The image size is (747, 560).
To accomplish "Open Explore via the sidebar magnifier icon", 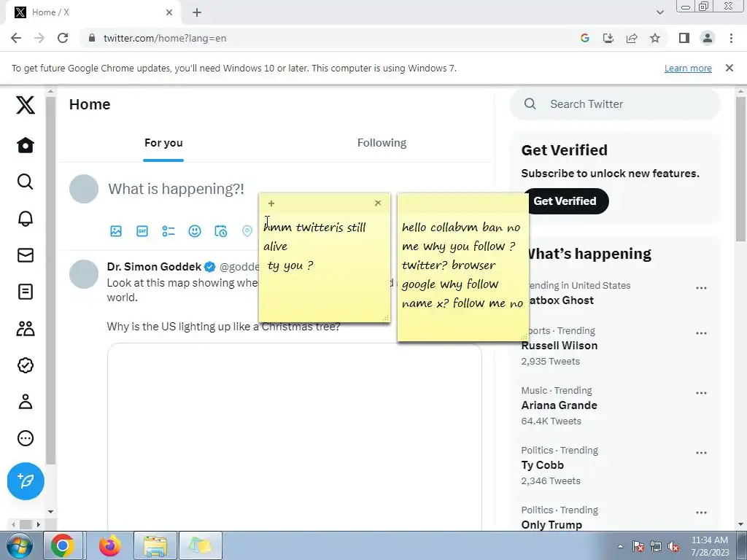I will (26, 182).
